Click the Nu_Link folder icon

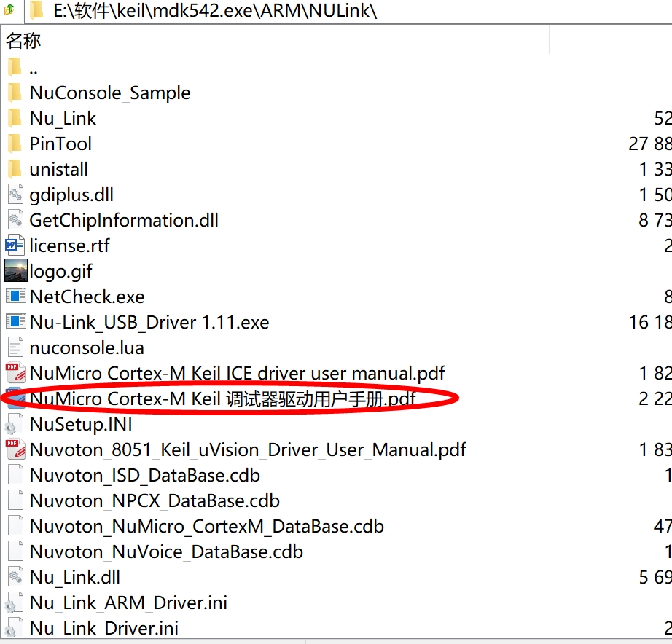tap(15, 118)
